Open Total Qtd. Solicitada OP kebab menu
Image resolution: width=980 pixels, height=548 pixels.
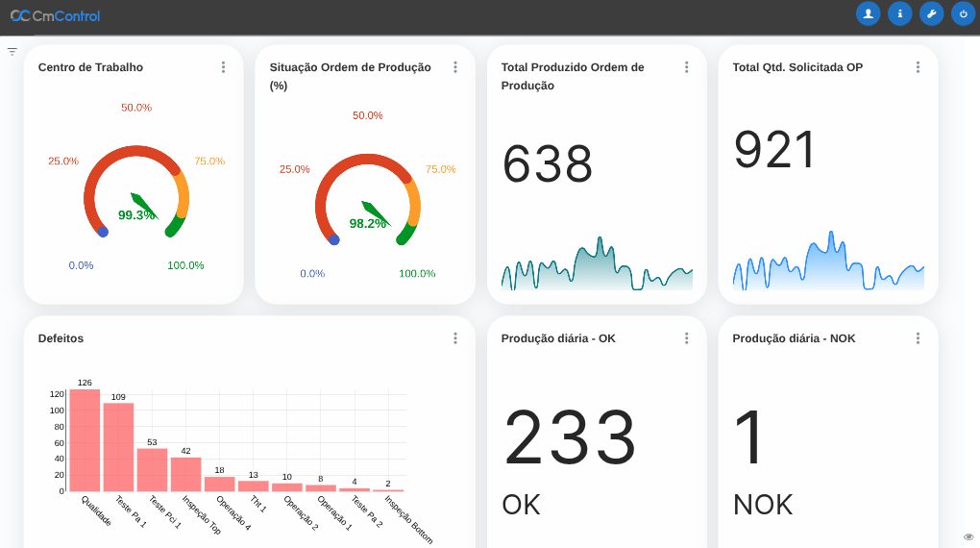click(x=918, y=67)
